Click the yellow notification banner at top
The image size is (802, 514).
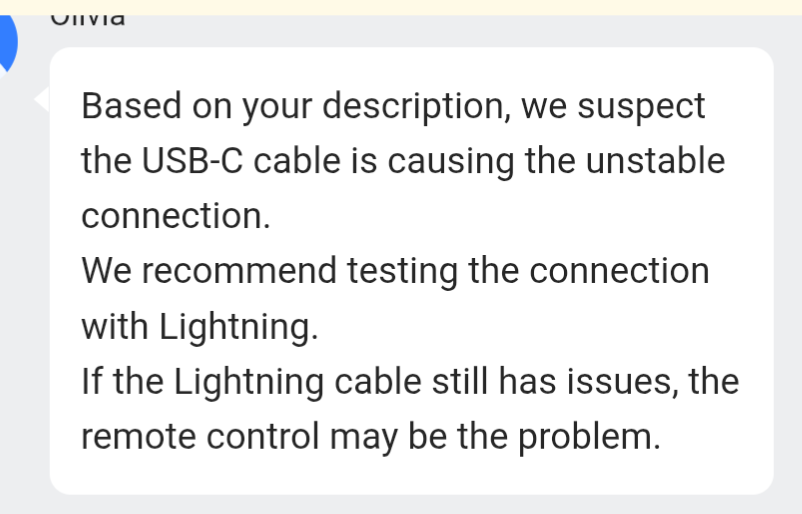pos(401,7)
